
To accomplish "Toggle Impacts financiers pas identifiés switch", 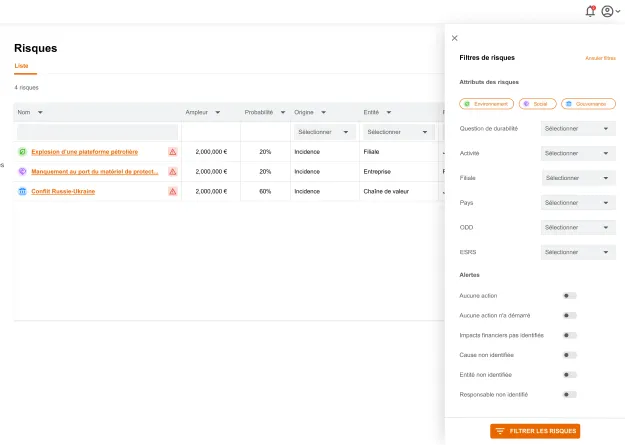I will [570, 335].
